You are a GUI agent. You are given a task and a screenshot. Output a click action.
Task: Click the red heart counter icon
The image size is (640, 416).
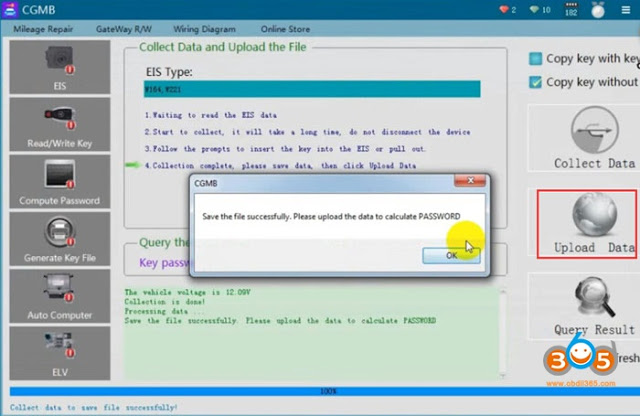point(504,9)
